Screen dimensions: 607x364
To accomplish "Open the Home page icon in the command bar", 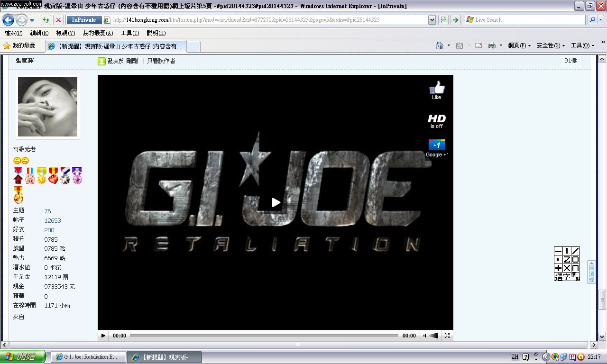I will click(440, 45).
